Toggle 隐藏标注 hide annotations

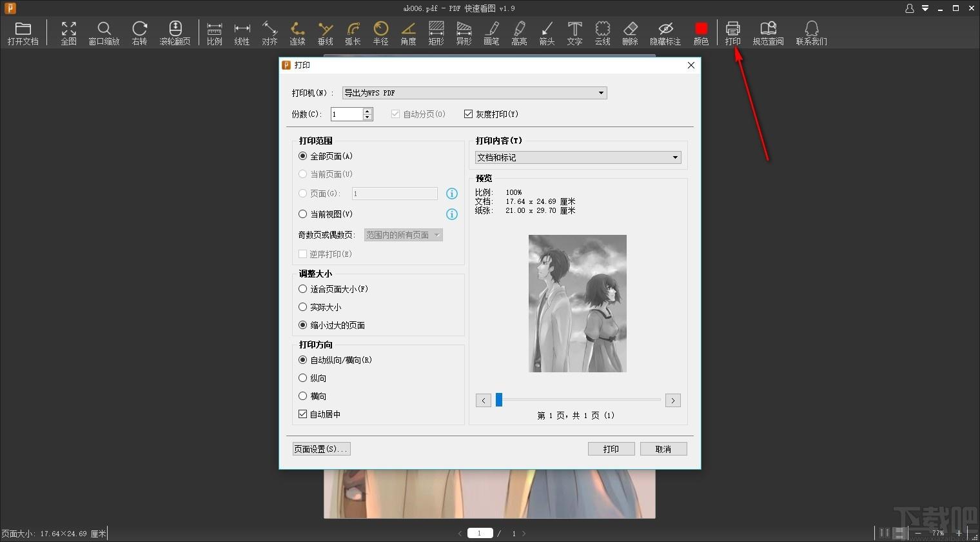(x=665, y=33)
